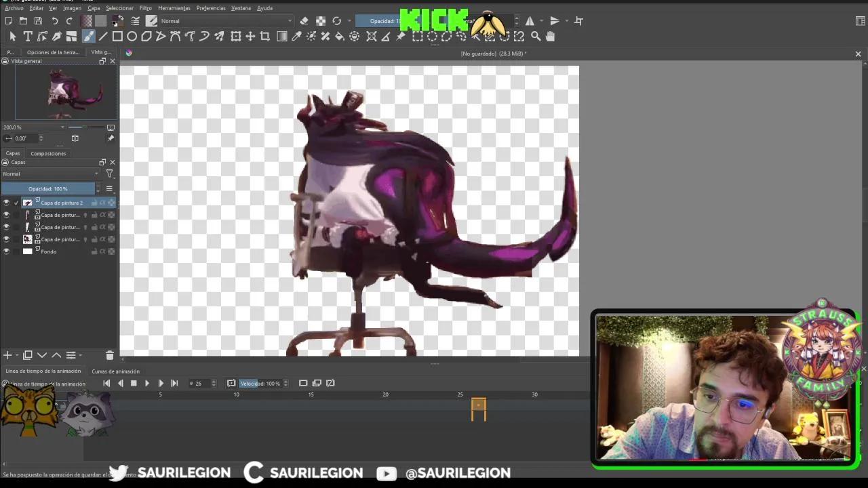Image resolution: width=868 pixels, height=488 pixels.
Task: Open layer options hamburger menu
Action: (109, 188)
